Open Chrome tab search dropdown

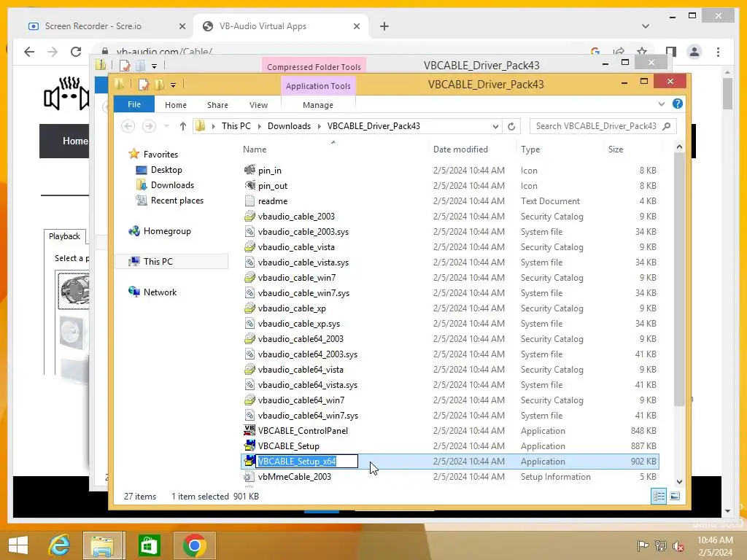(x=645, y=26)
